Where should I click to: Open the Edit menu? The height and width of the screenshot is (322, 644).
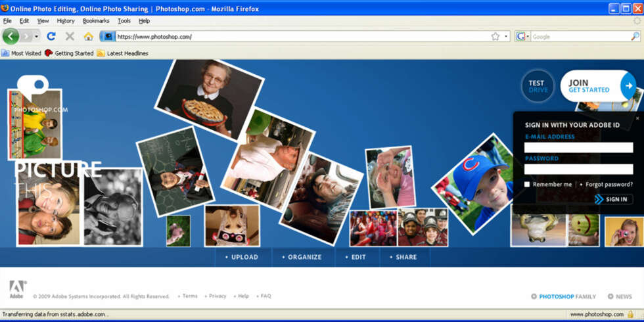coord(24,20)
